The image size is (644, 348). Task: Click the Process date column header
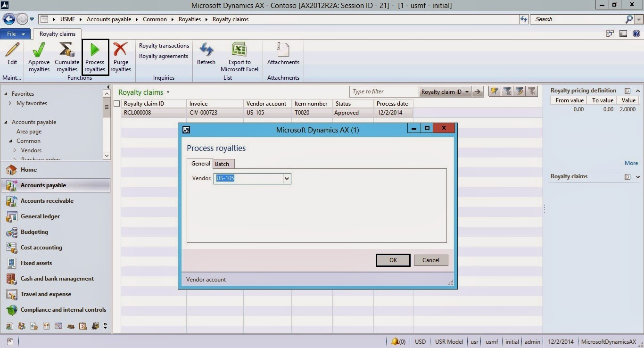(393, 104)
